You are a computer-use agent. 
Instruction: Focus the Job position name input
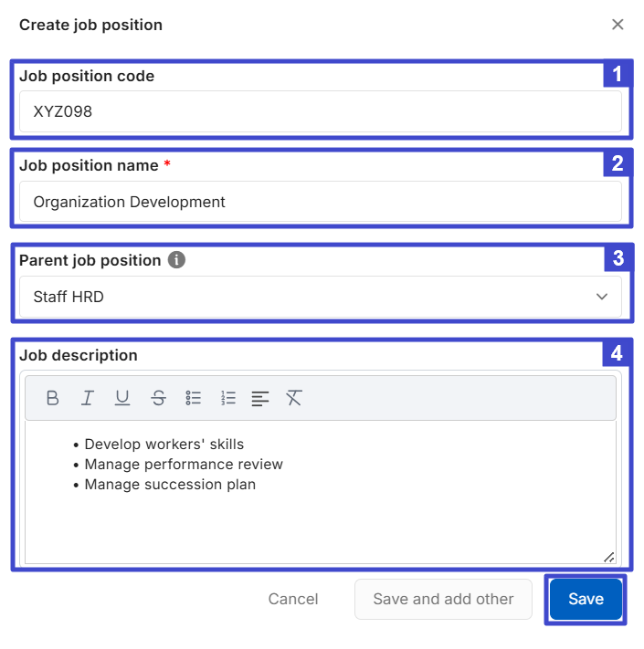[320, 202]
